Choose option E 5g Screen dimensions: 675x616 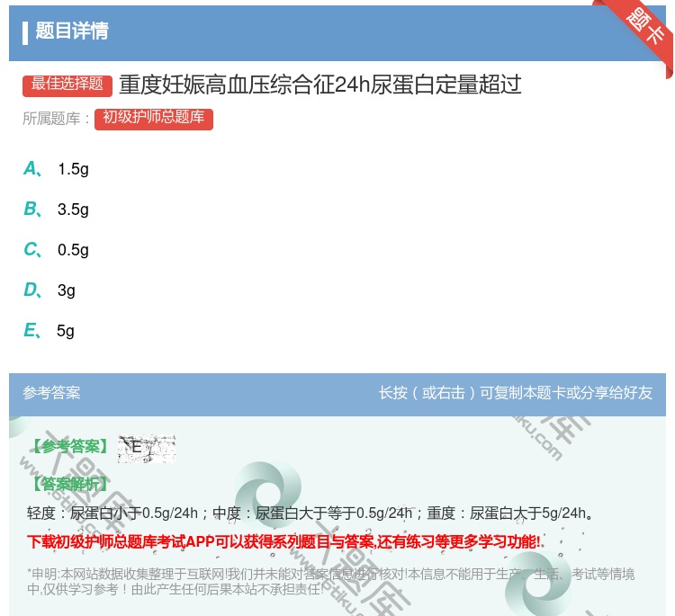(49, 330)
